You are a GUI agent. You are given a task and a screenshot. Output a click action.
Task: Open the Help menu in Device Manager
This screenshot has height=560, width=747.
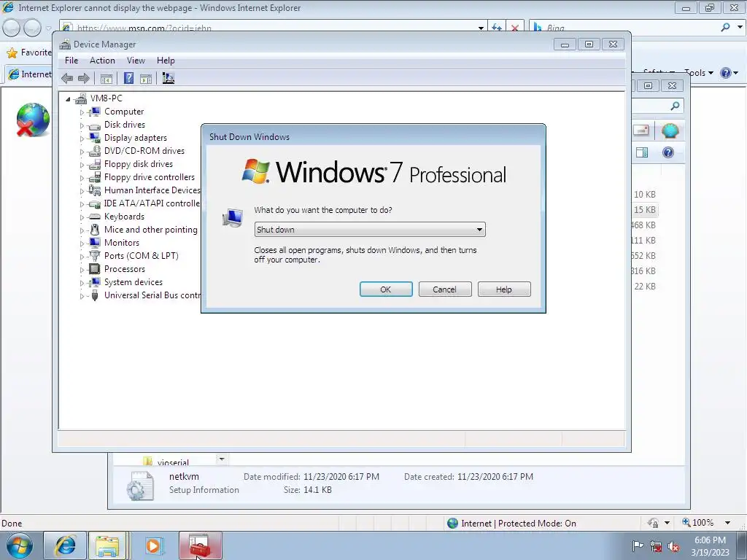tap(166, 61)
